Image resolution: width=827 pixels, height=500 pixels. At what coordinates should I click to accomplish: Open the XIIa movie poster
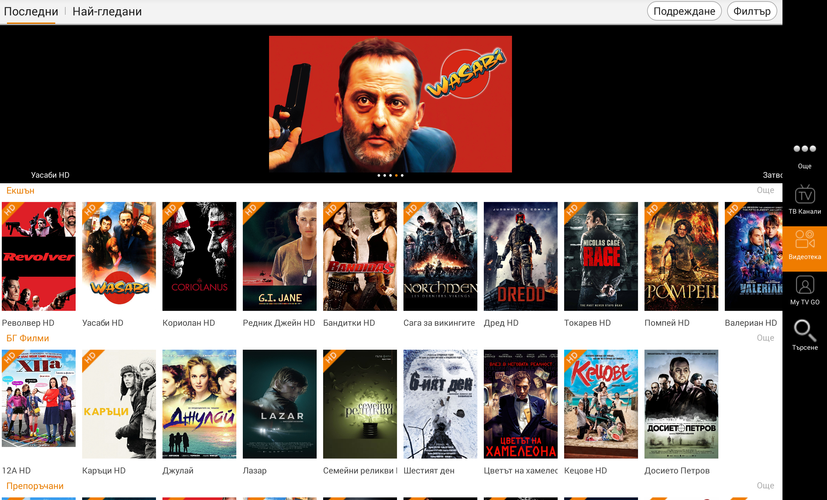[39, 398]
